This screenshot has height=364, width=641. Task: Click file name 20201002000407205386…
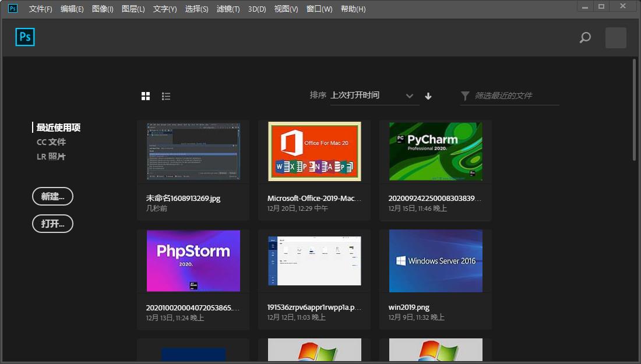coord(193,308)
